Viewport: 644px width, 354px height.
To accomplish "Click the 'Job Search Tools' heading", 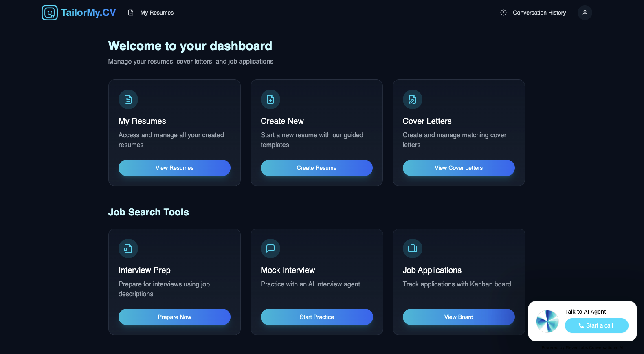I will (x=148, y=212).
